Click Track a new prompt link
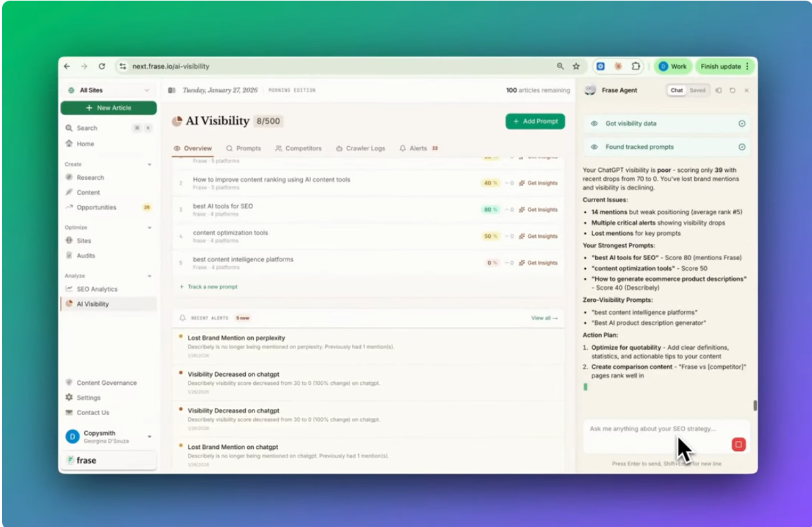This screenshot has width=812, height=527. click(x=208, y=287)
